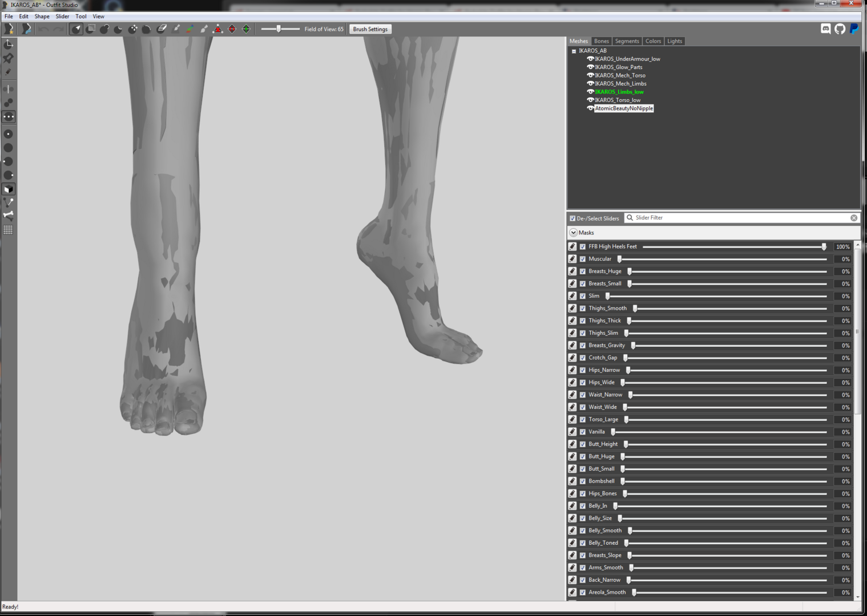The height and width of the screenshot is (616, 867).
Task: Select the IKAROS_Mech_Limbs mesh
Action: (620, 84)
